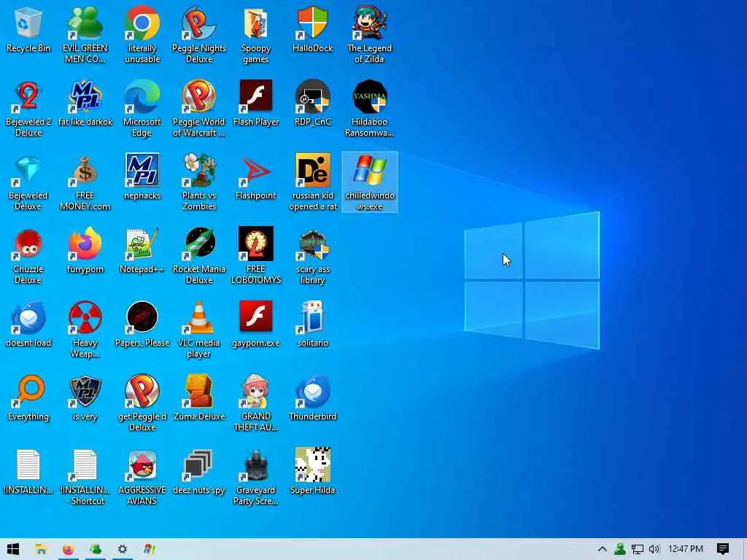
Task: Click the Heavy Weap... icon
Action: pyautogui.click(x=85, y=330)
